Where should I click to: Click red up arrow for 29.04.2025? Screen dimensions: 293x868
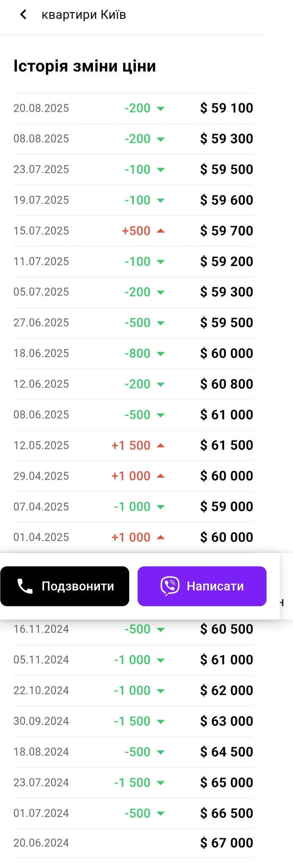160,476
